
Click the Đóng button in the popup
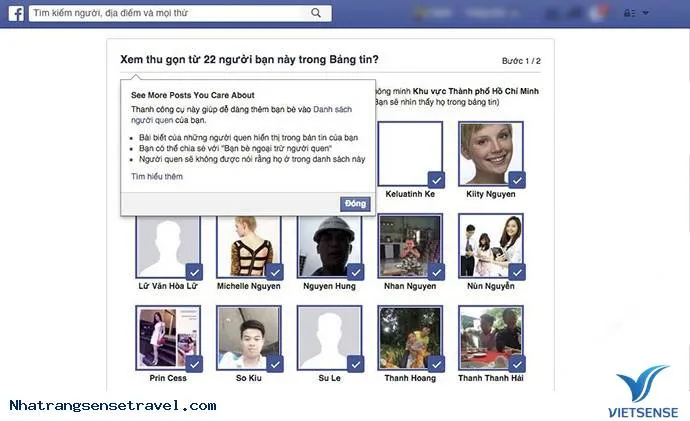pyautogui.click(x=355, y=204)
